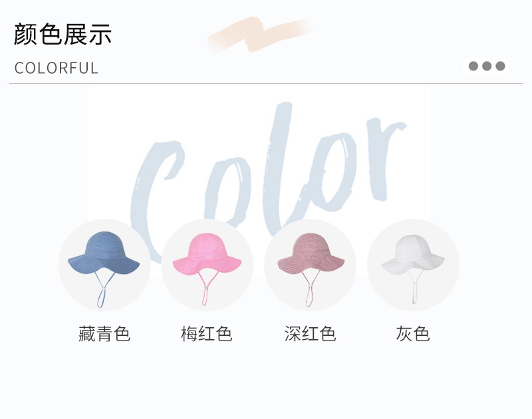Pick the gray white hat thumbnail
The width and height of the screenshot is (532, 419).
(413, 265)
